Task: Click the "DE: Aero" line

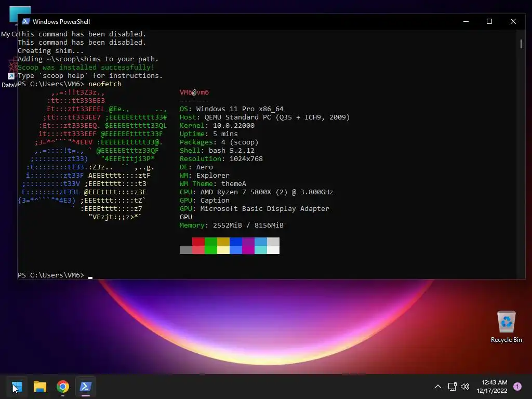Action: (196, 167)
